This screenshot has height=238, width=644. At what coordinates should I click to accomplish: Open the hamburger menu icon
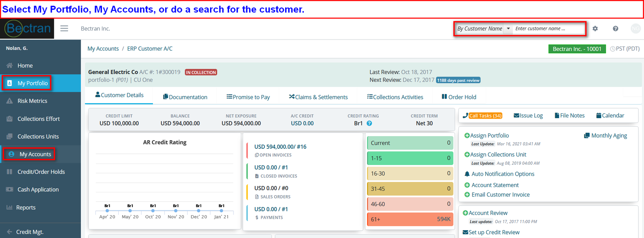(64, 29)
